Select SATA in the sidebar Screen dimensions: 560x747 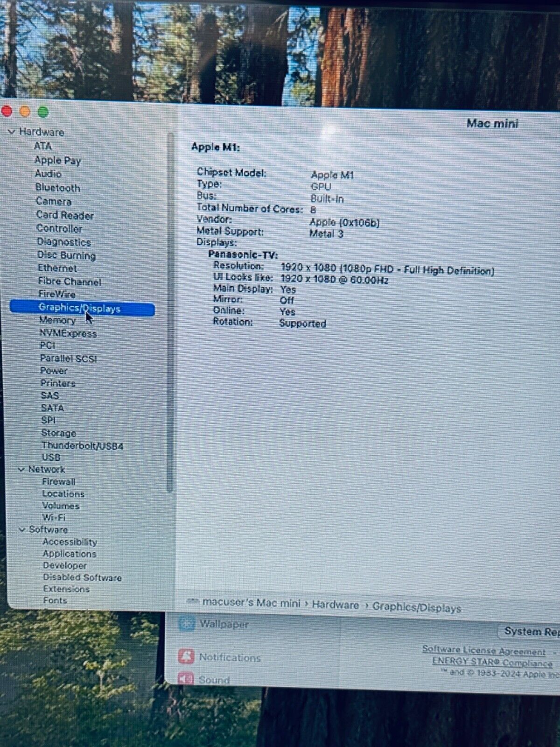[x=52, y=408]
